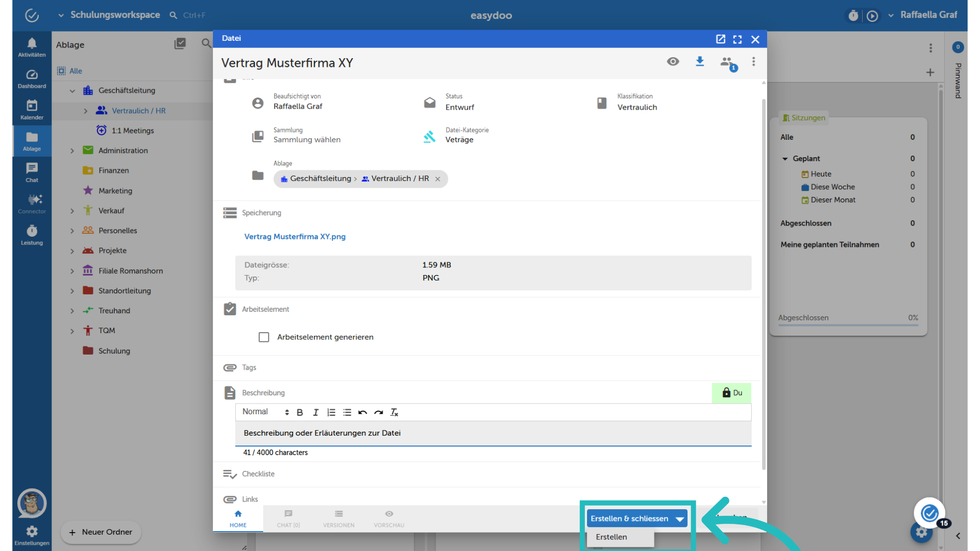
Task: Click the description text input area
Action: point(493,433)
